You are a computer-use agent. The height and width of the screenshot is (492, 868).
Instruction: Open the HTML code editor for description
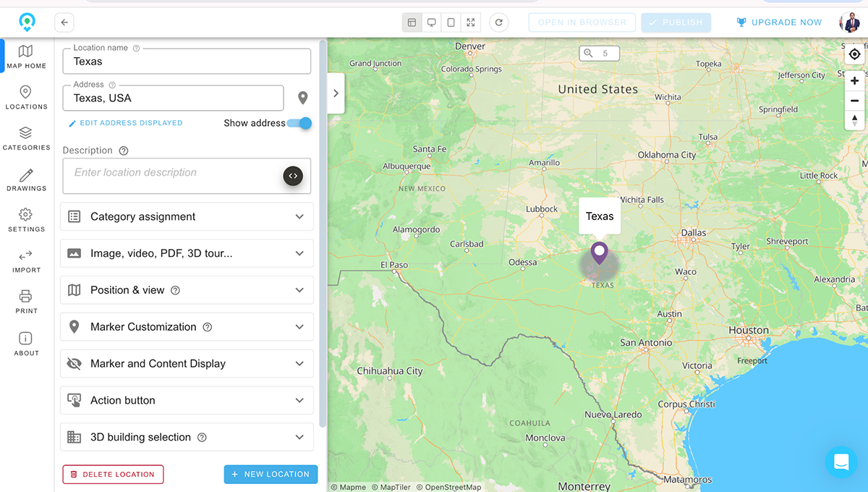[292, 176]
